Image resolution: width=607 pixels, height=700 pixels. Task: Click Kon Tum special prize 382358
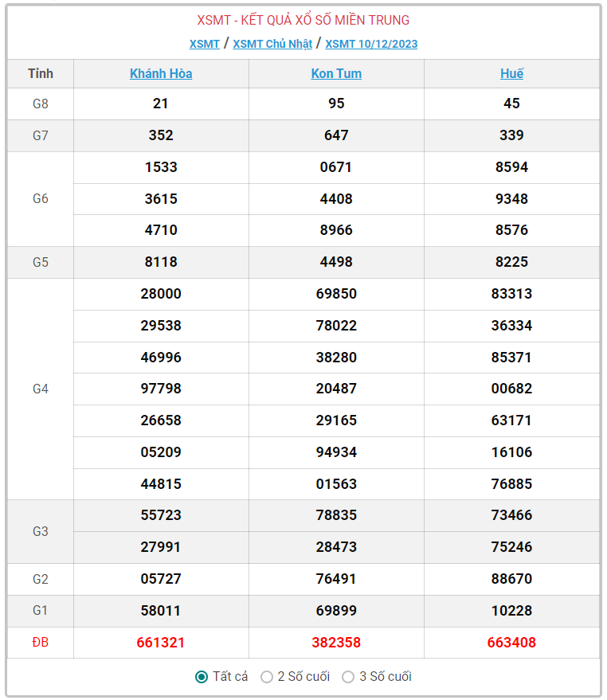(336, 642)
